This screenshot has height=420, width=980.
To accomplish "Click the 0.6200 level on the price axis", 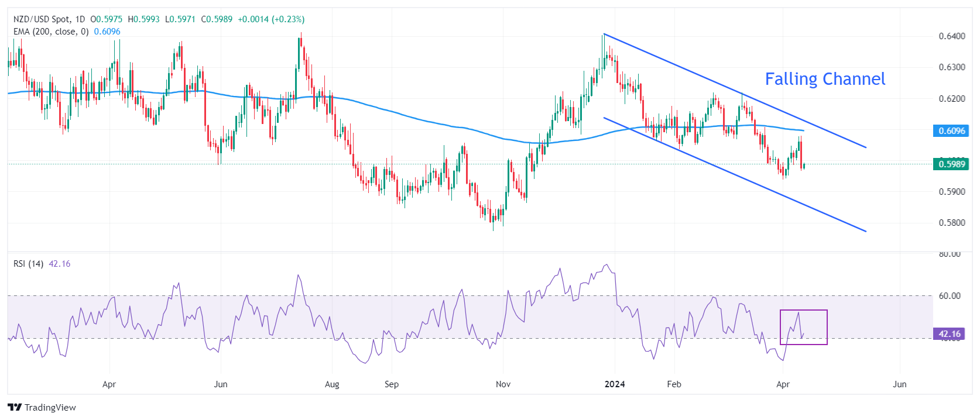I will [952, 98].
